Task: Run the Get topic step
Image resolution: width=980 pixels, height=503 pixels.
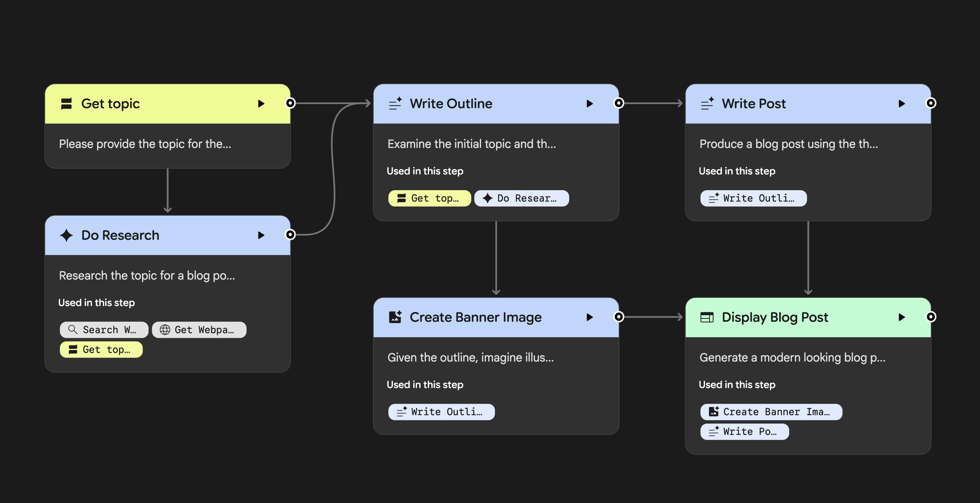Action: click(261, 104)
